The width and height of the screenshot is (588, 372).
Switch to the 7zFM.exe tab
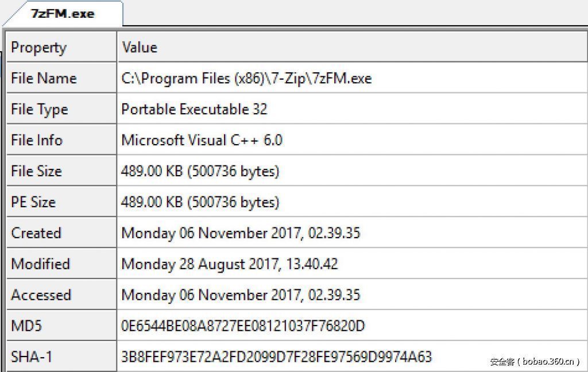coord(62,13)
